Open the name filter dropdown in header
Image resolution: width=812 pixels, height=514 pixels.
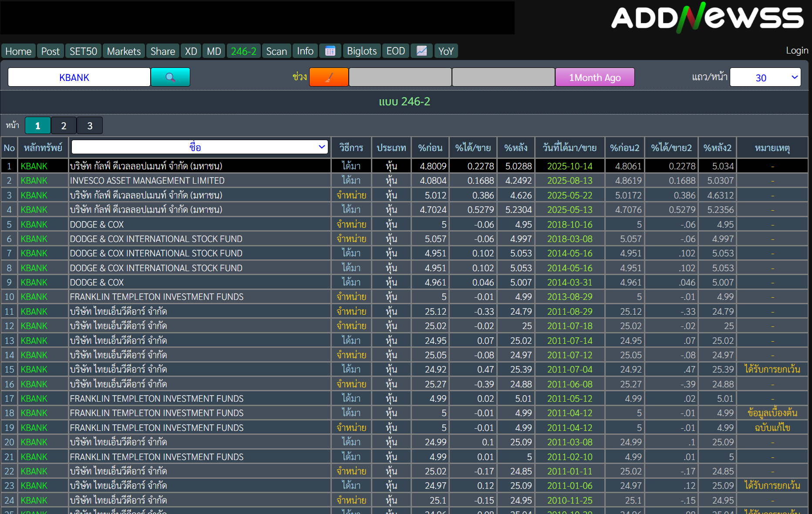(x=200, y=147)
